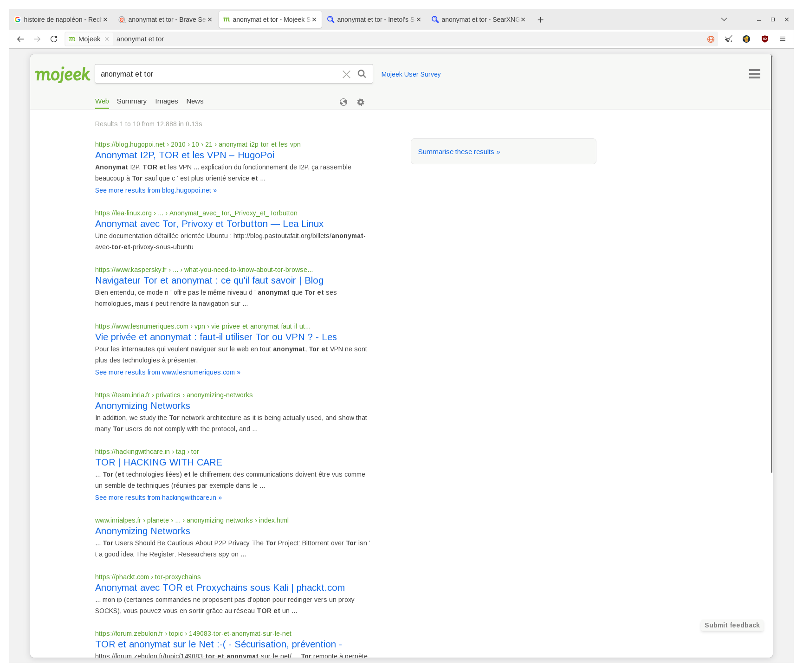Click the Mojeek logo
The image size is (803, 672).
coord(63,74)
